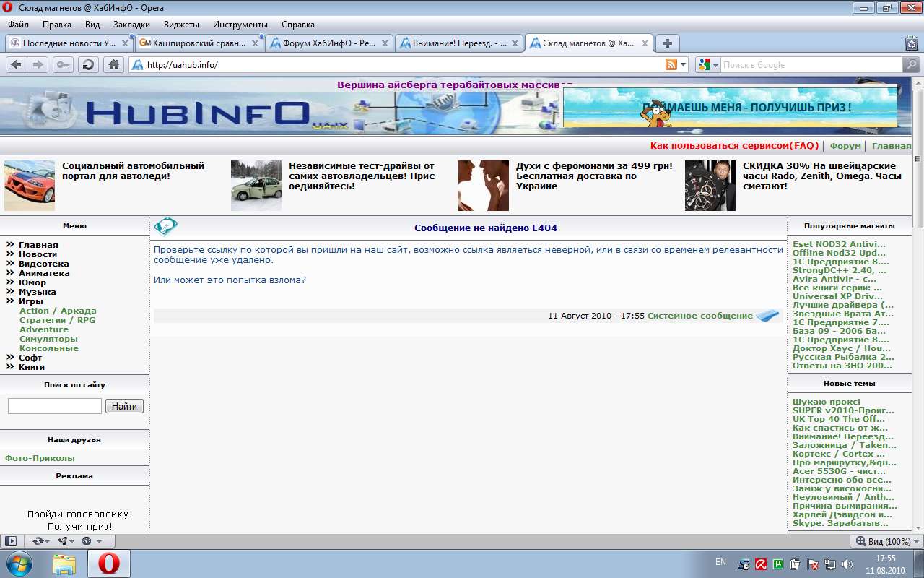This screenshot has height=578, width=924.
Task: Click the password wand key icon
Action: tap(64, 65)
